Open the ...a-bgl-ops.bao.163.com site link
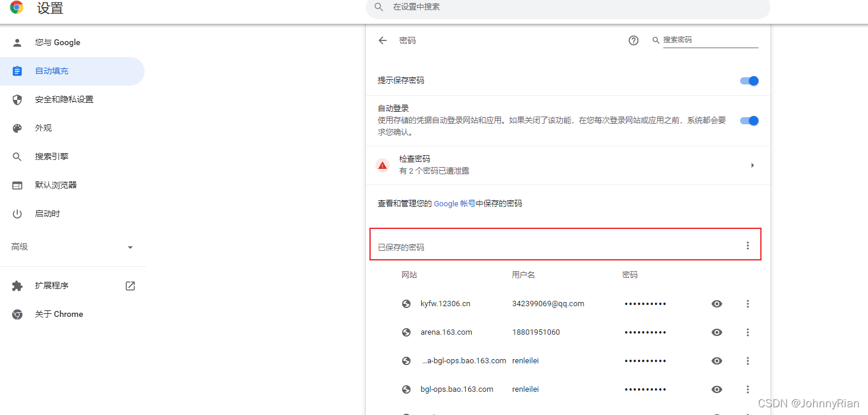This screenshot has width=868, height=415. point(463,361)
